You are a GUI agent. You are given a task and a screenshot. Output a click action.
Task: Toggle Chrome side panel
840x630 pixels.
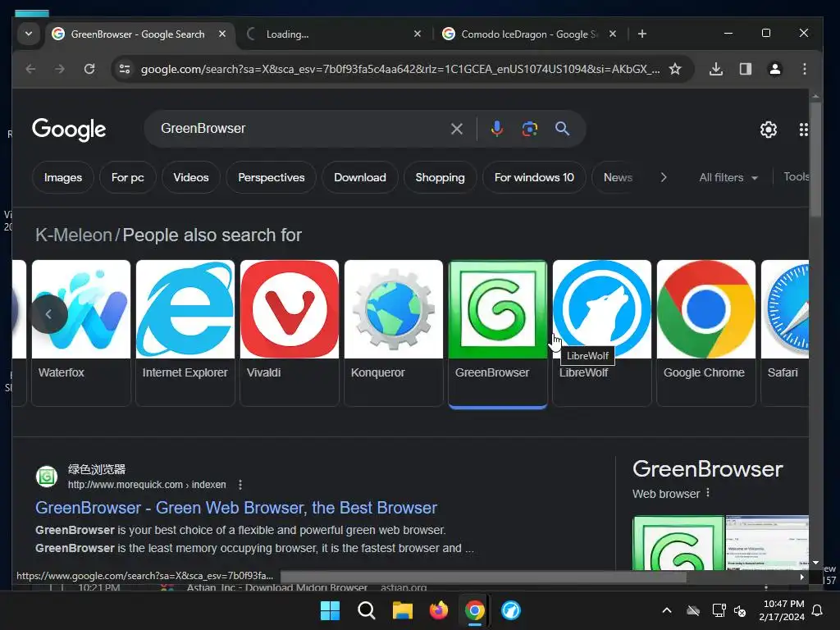(x=745, y=69)
